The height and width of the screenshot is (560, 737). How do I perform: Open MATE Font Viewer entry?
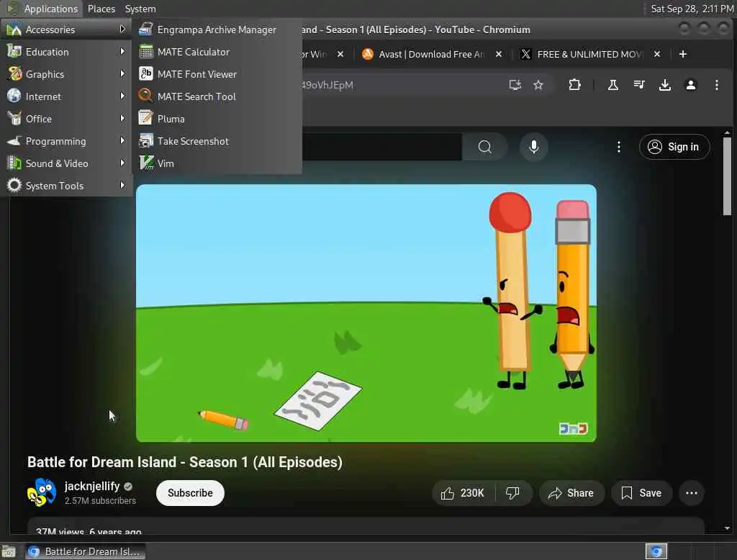coord(217,74)
